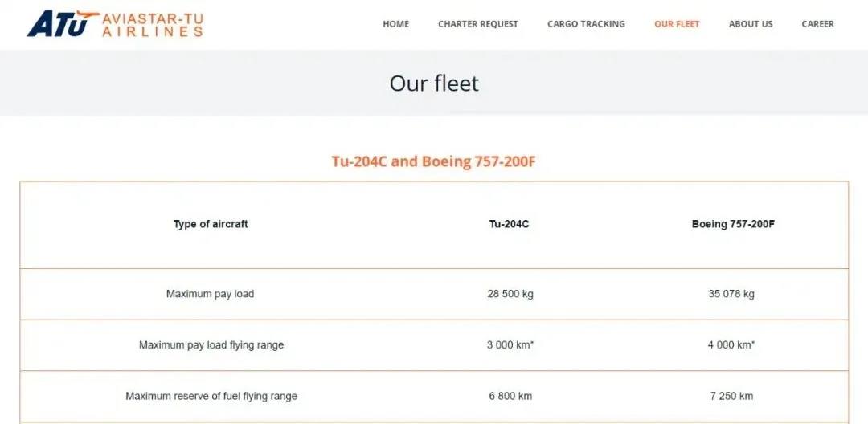Select the OUR FLEET menu item
Screen dimensions: 868x424
[677, 24]
